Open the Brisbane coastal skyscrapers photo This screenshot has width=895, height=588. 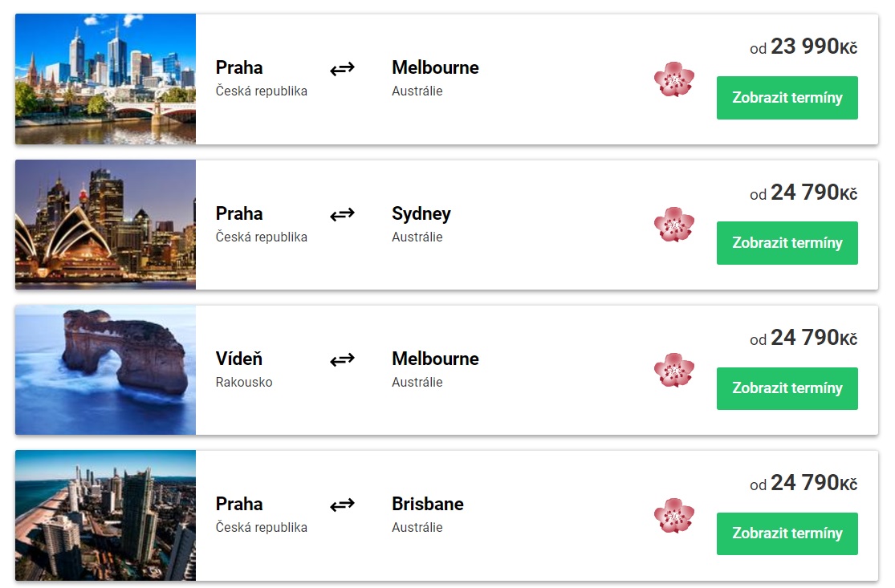click(105, 515)
